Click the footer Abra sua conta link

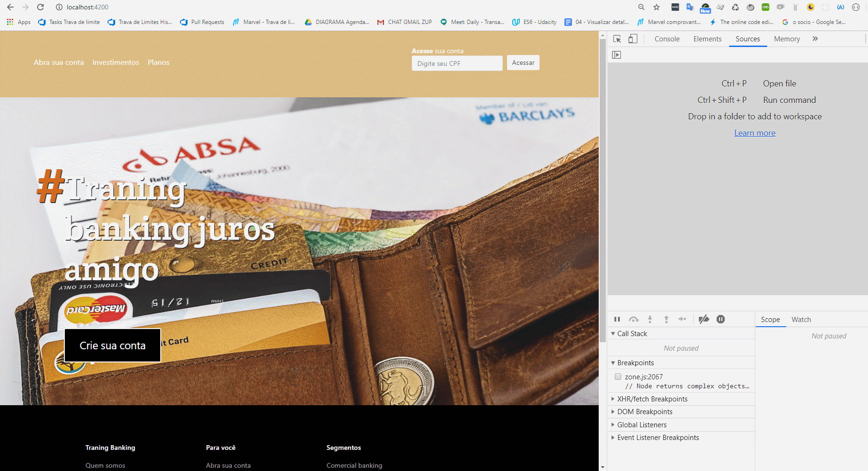click(228, 465)
